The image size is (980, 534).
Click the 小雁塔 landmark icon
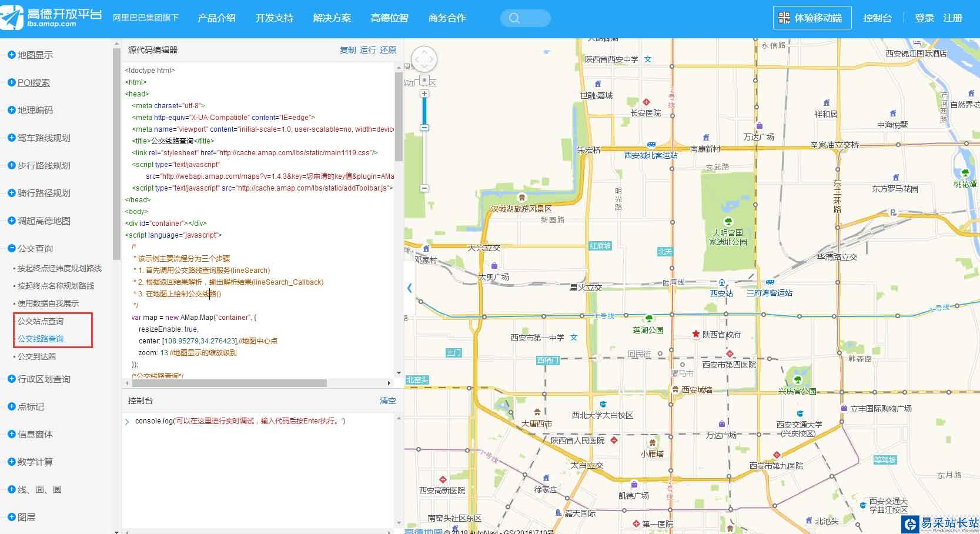click(652, 443)
